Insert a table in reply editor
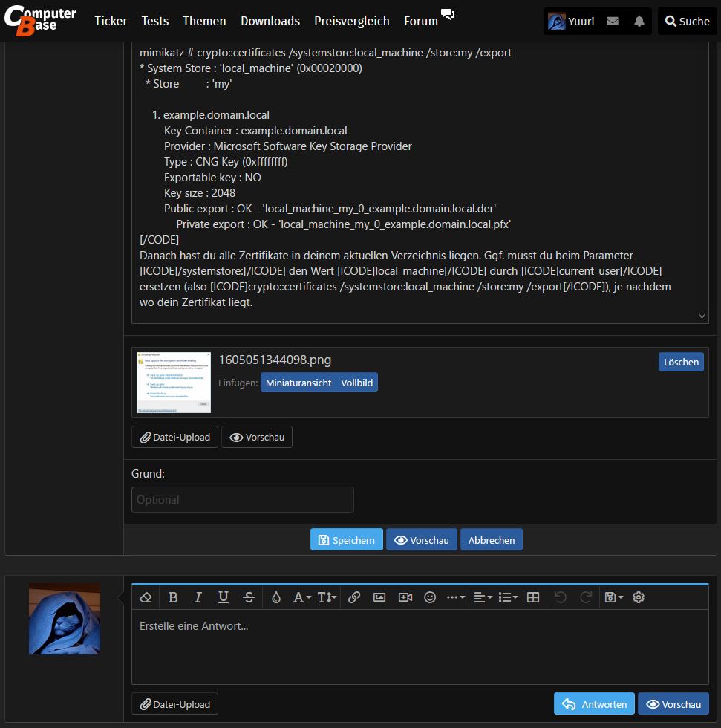Image resolution: width=721 pixels, height=728 pixels. [533, 597]
